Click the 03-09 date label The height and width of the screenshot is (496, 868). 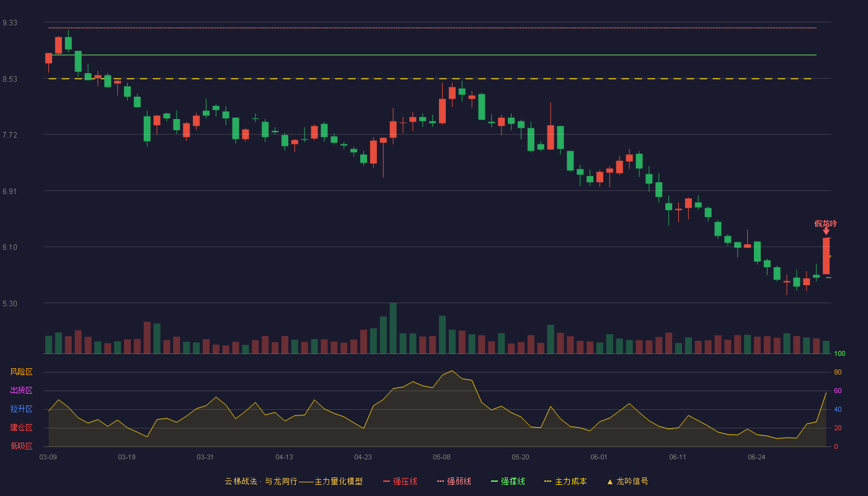pyautogui.click(x=48, y=457)
